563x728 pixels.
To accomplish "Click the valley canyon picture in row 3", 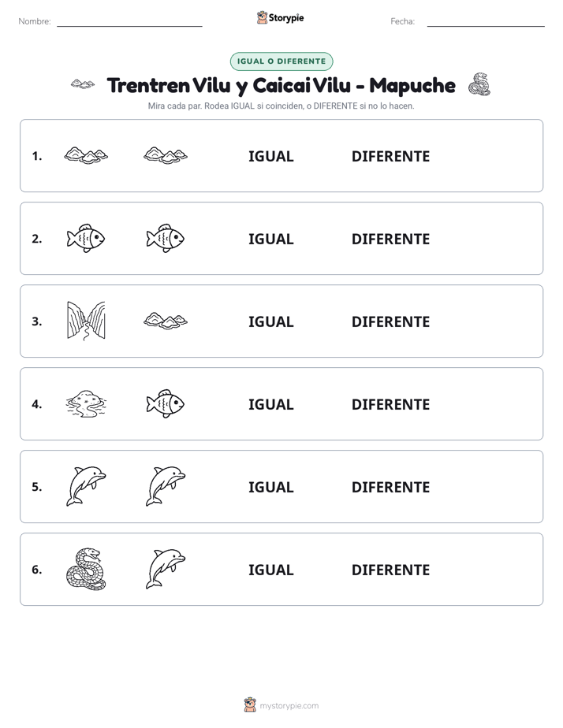I will (86, 321).
